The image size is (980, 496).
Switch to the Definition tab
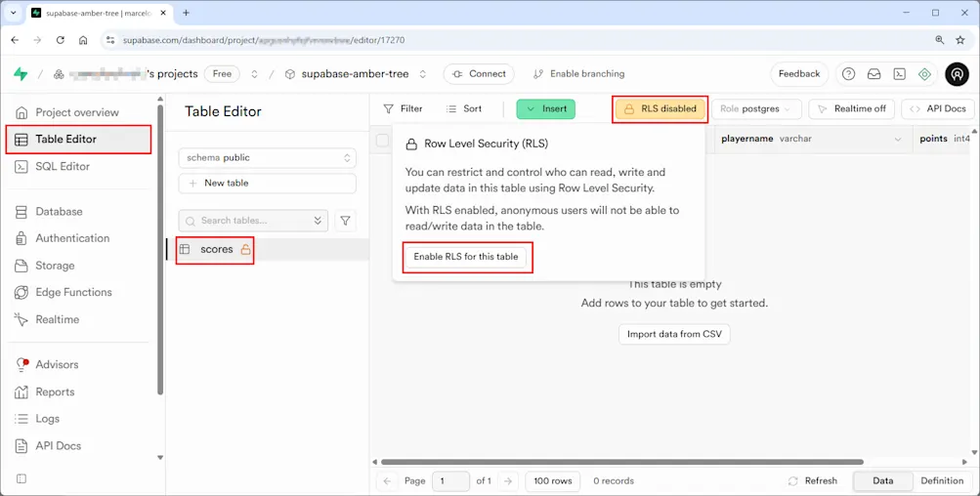942,481
